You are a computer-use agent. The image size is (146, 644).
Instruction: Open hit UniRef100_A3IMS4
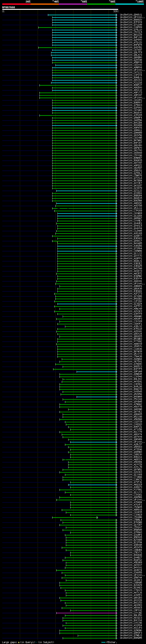pos(131,625)
